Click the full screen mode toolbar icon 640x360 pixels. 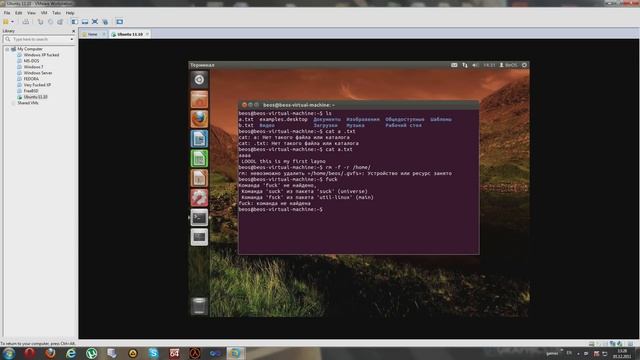point(95,22)
